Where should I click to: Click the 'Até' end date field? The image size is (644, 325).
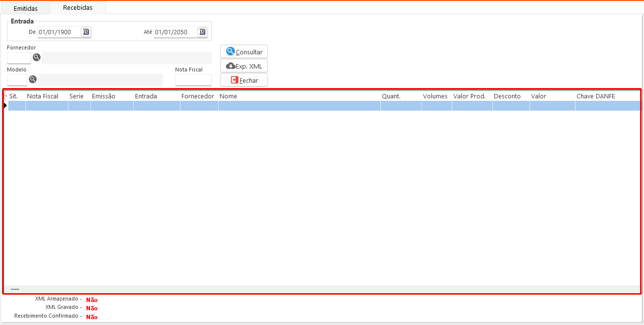pyautogui.click(x=175, y=32)
